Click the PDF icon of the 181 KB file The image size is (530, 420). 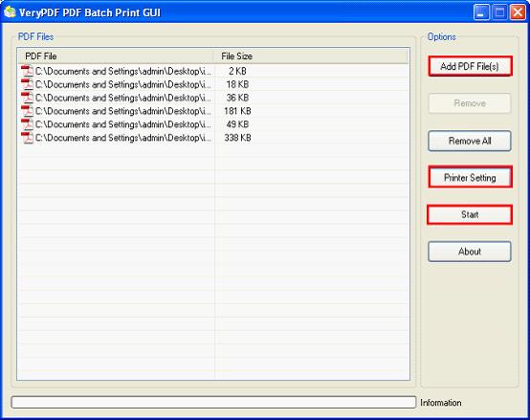click(x=27, y=111)
